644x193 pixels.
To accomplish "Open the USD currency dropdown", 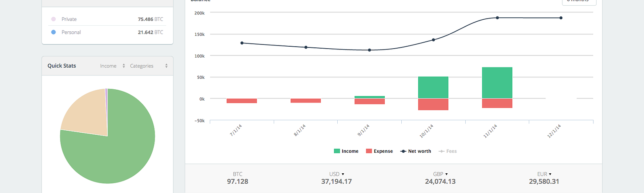I will (x=336, y=174).
